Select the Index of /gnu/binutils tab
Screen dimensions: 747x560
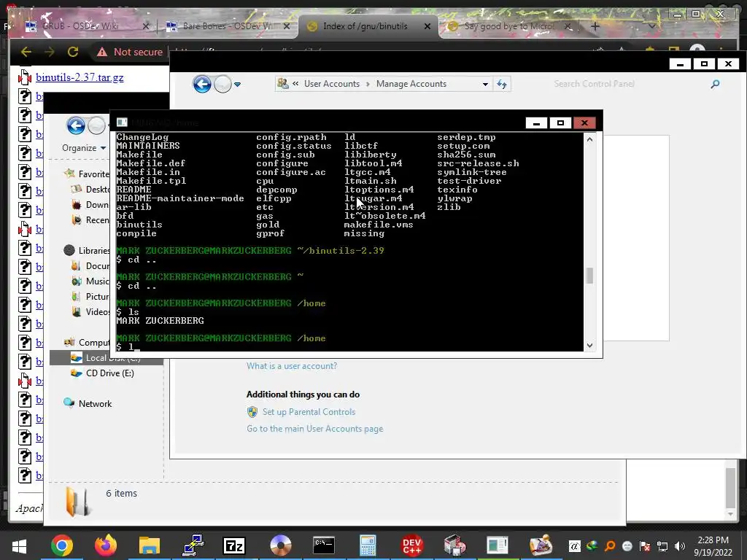(365, 26)
